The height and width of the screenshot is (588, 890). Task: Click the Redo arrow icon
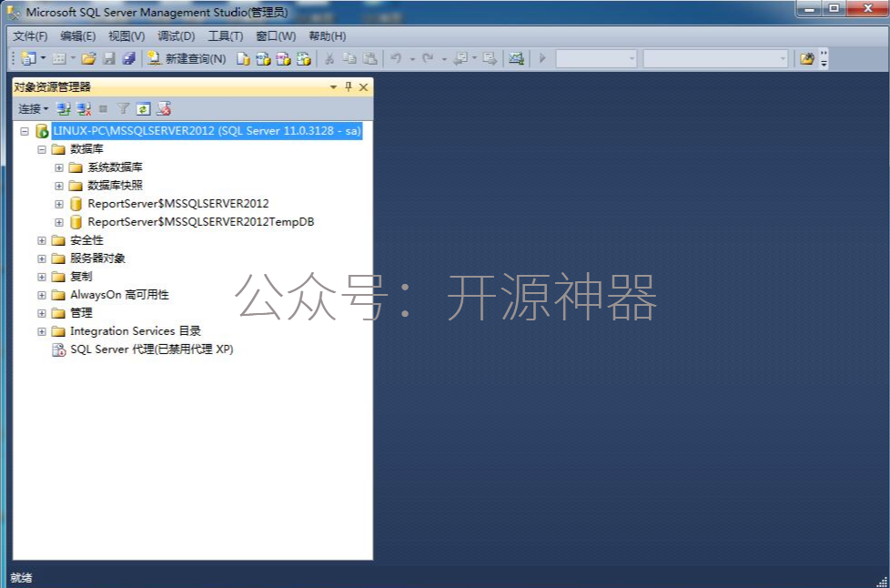(429, 58)
